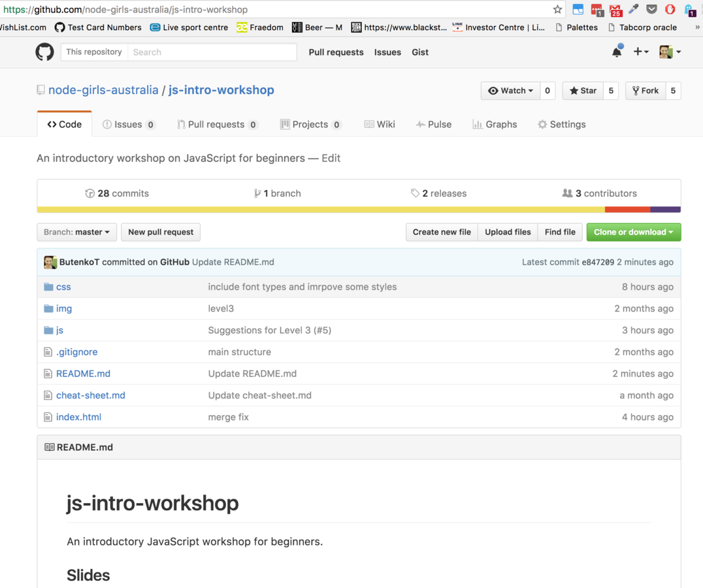
Task: View the 28 commits
Action: [117, 193]
